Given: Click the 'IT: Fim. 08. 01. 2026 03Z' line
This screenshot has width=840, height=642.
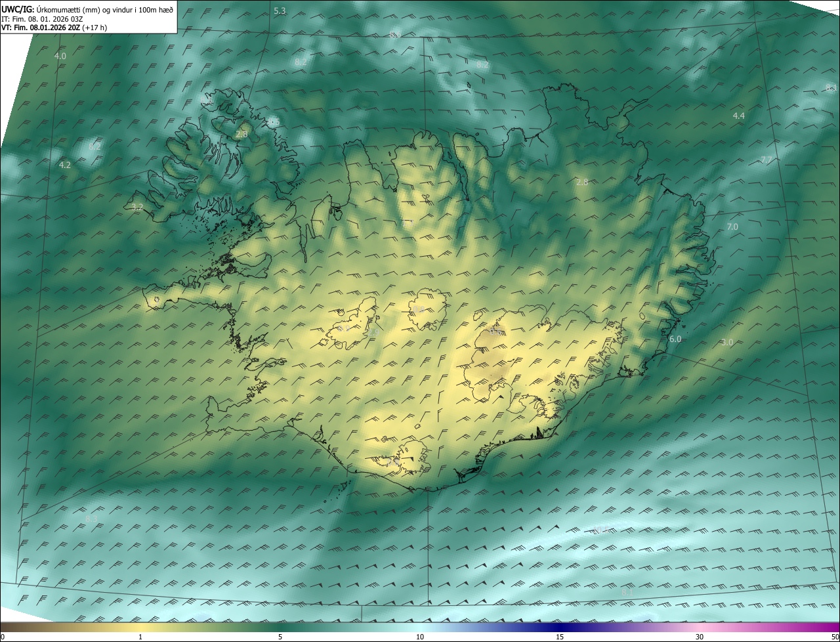Looking at the screenshot, I should 43,19.
